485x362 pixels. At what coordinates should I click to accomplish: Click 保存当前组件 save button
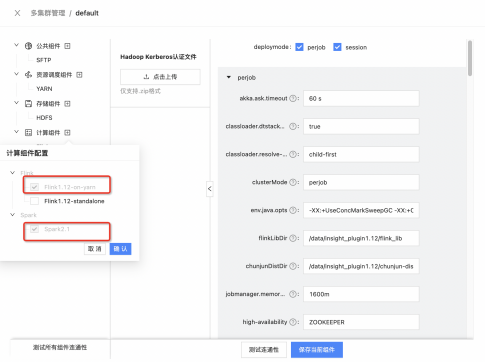click(x=317, y=350)
